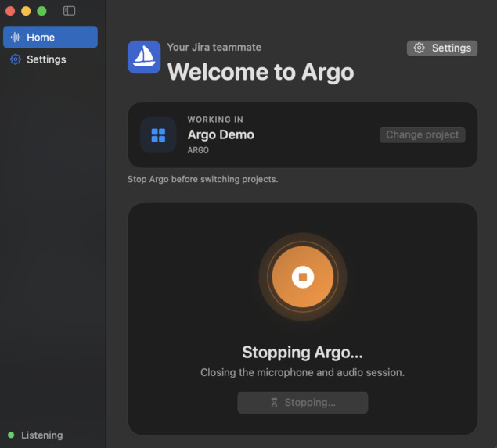Close the window with red button

(10, 11)
